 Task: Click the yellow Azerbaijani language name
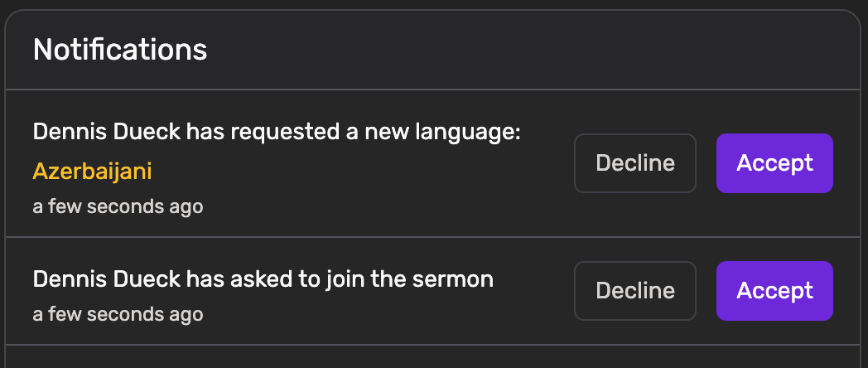click(x=92, y=172)
